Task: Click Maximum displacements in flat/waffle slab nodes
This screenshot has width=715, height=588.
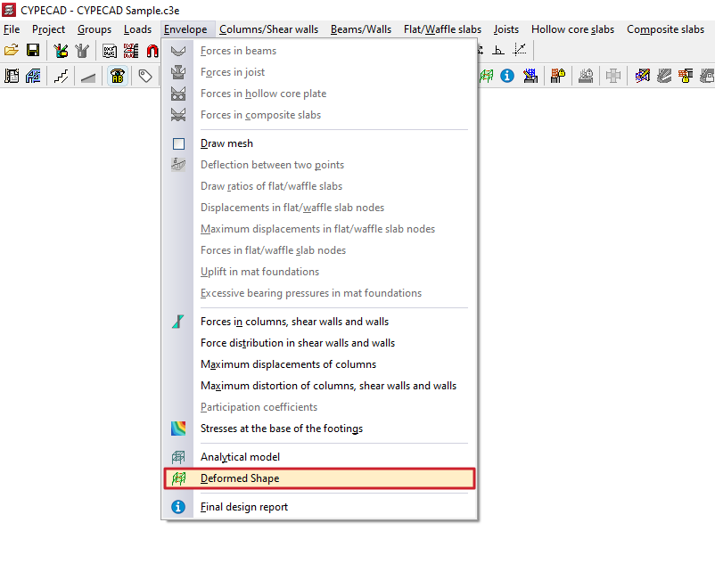Action: click(319, 229)
